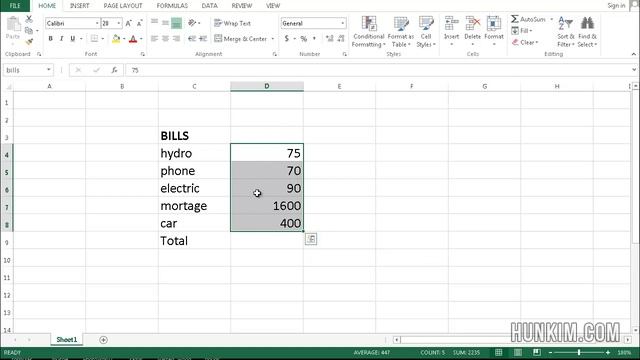Click the Copy icon
This screenshot has width=640, height=360.
[x=28, y=31]
